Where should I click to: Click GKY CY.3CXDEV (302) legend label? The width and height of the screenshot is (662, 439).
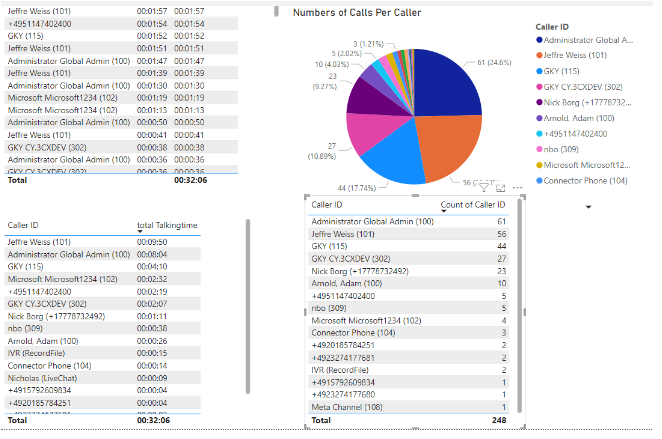(x=583, y=87)
